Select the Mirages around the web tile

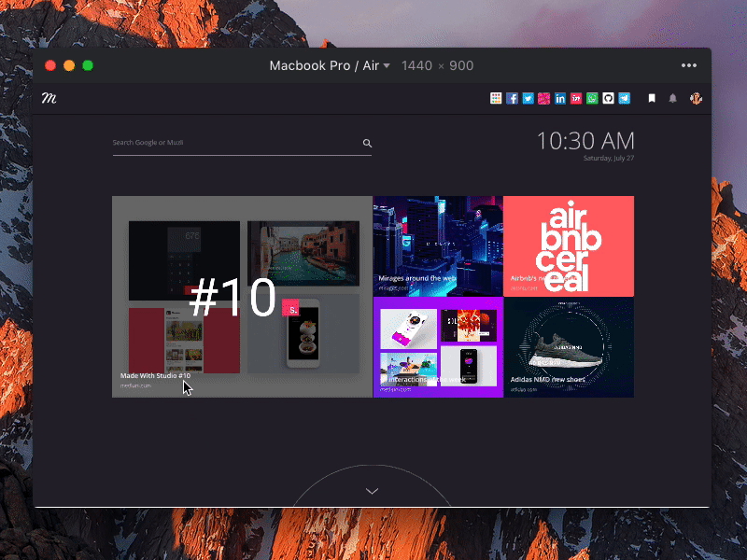click(437, 243)
